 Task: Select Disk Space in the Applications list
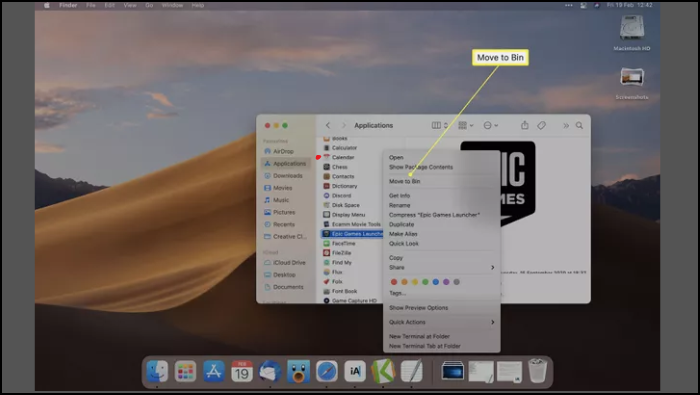(342, 205)
